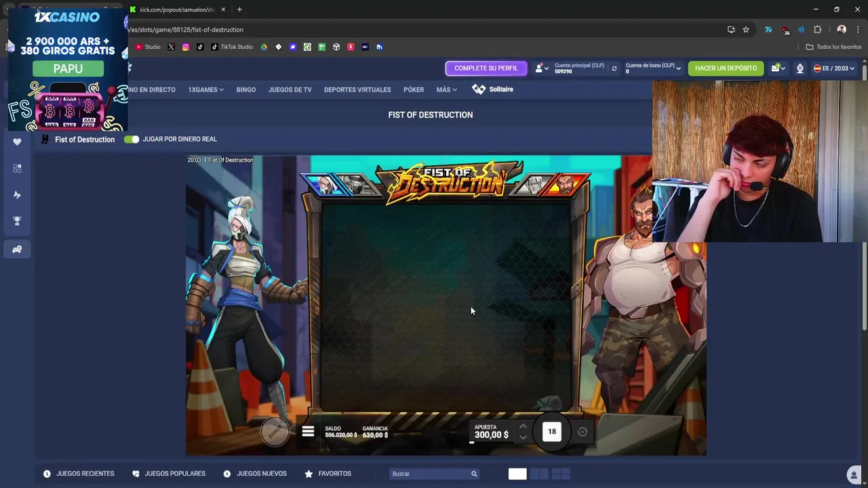Stop the autoplay counter showing 18
This screenshot has width=868, height=488.
[552, 432]
